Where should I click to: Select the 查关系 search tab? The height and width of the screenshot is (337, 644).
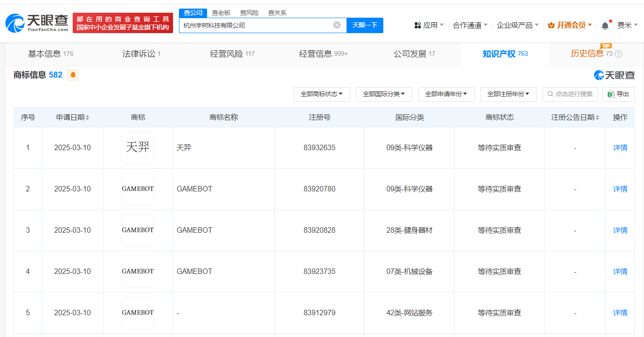(277, 13)
